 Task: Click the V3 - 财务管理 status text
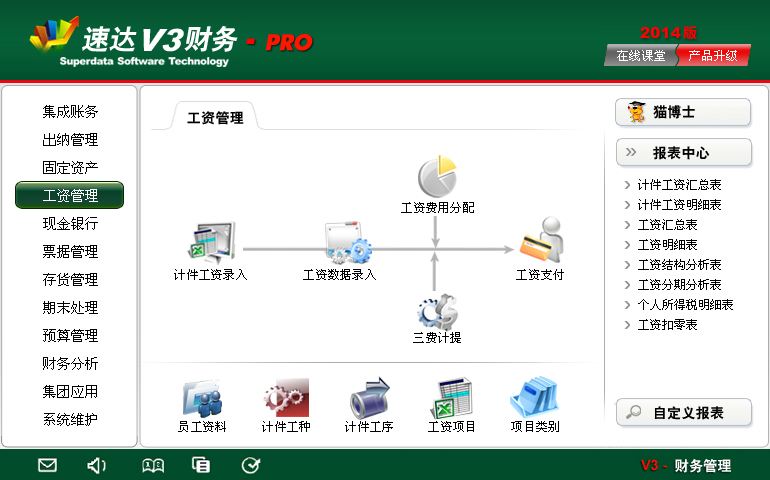pyautogui.click(x=686, y=465)
